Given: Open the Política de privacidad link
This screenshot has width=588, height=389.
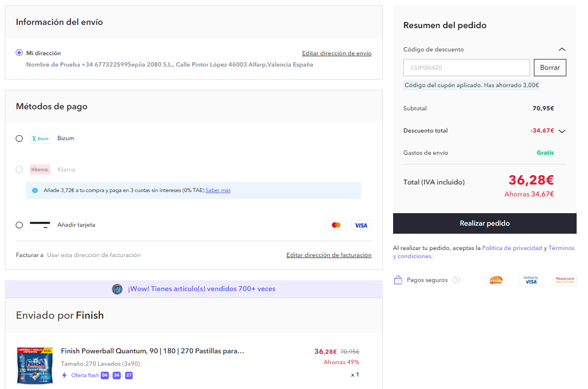Looking at the screenshot, I should click(x=512, y=248).
